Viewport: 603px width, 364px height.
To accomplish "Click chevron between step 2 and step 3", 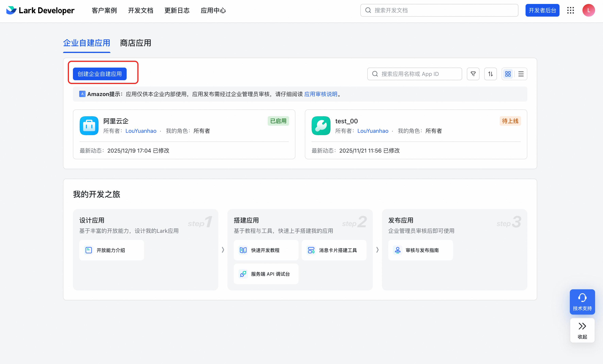I will pos(377,250).
